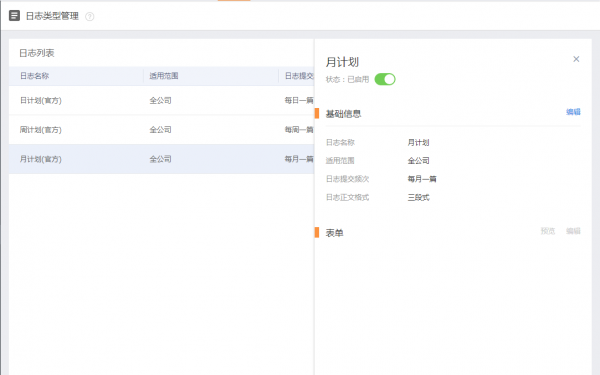The height and width of the screenshot is (375, 600).
Task: Select the 月计划(官方) row
Action: (161, 159)
